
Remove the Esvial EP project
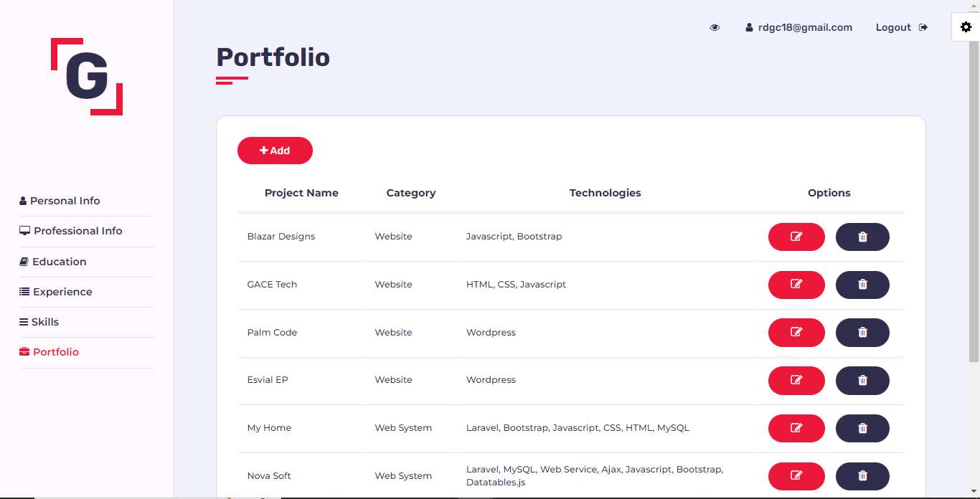pos(862,381)
